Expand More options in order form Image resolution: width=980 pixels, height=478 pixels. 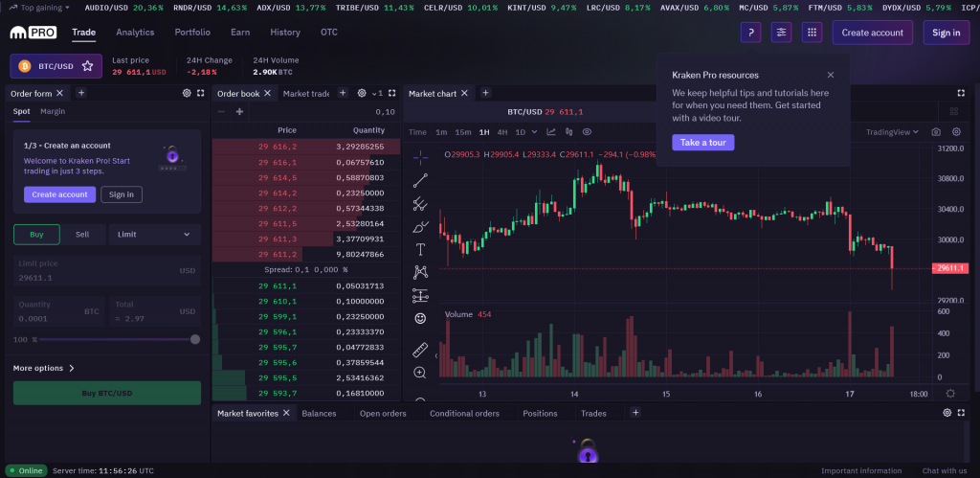[x=44, y=368]
